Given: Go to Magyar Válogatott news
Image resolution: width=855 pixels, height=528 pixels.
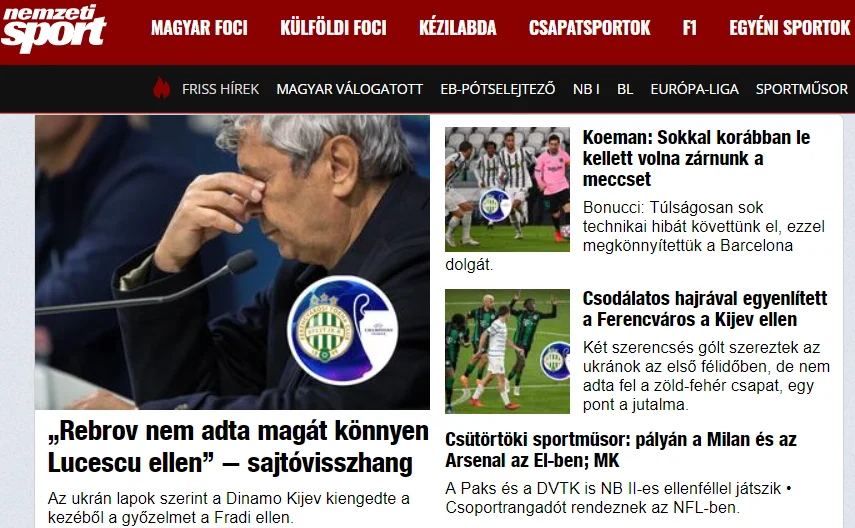Looking at the screenshot, I should (x=350, y=89).
